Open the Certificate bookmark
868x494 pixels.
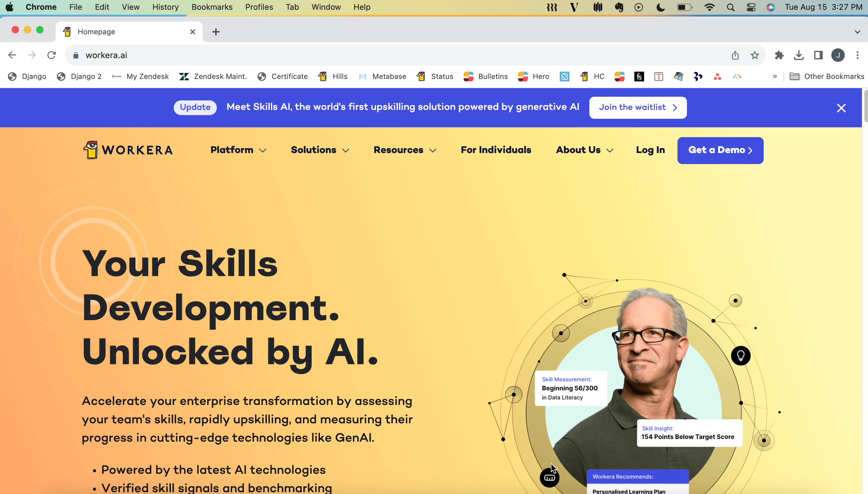pyautogui.click(x=282, y=76)
